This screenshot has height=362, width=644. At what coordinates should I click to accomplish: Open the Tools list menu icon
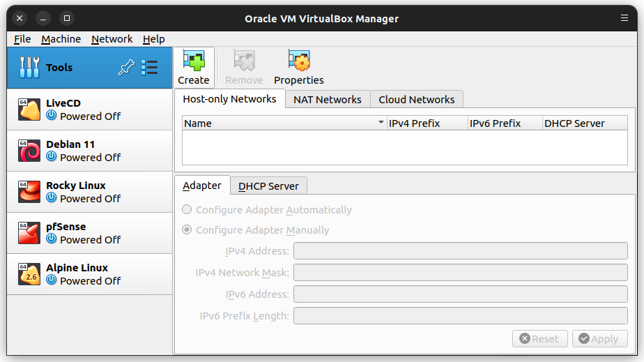coord(149,68)
